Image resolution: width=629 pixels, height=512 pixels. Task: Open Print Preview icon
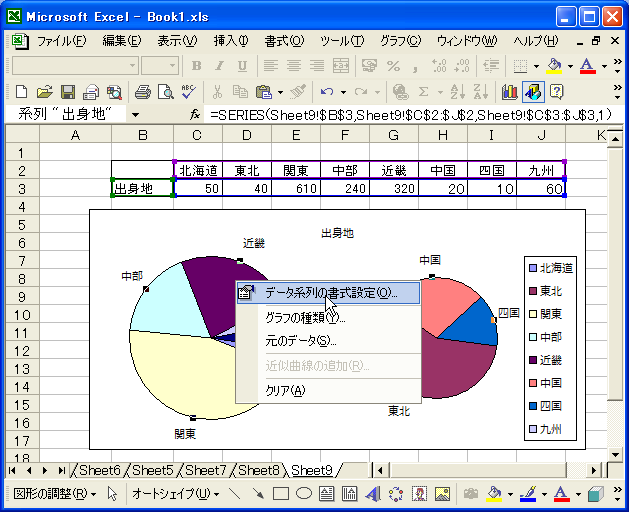pos(166,92)
